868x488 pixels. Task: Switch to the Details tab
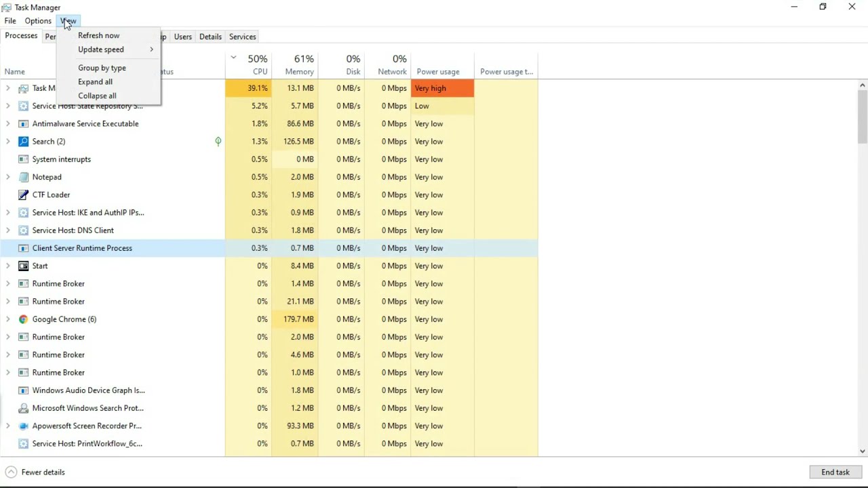[210, 37]
